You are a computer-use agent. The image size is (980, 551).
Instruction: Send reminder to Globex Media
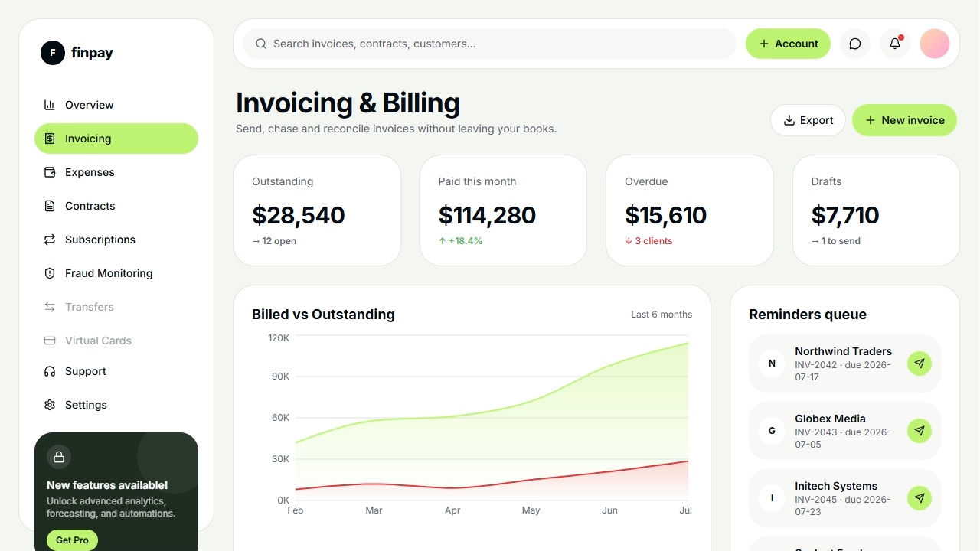[920, 431]
